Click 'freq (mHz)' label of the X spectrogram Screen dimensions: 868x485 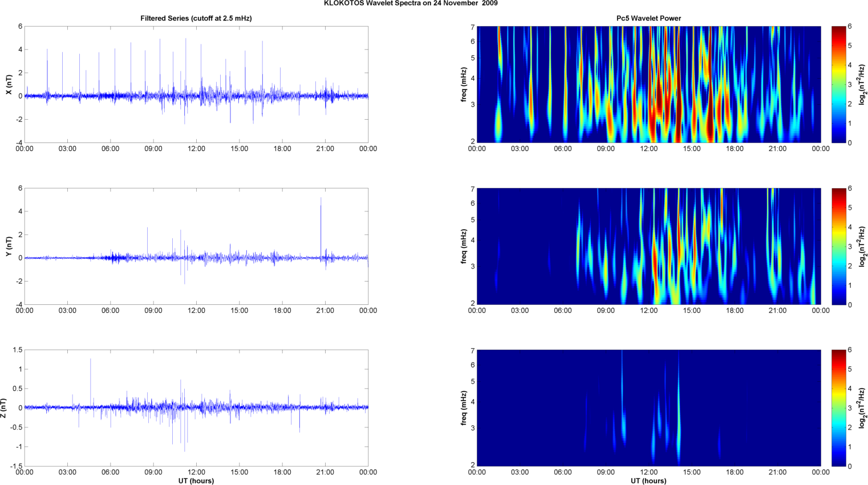pyautogui.click(x=464, y=84)
